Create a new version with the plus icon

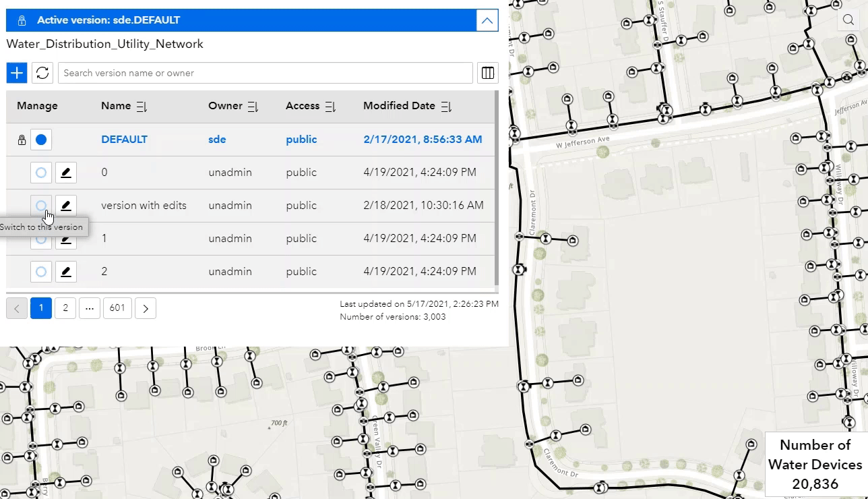16,72
